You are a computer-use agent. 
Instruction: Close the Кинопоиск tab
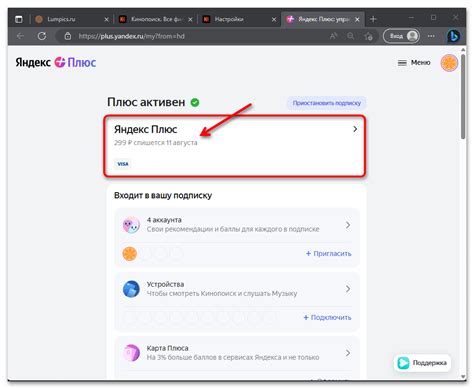click(x=190, y=19)
